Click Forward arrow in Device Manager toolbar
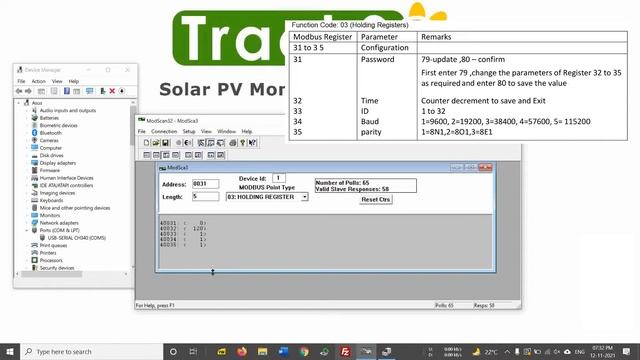640x360 pixels. pos(28,91)
